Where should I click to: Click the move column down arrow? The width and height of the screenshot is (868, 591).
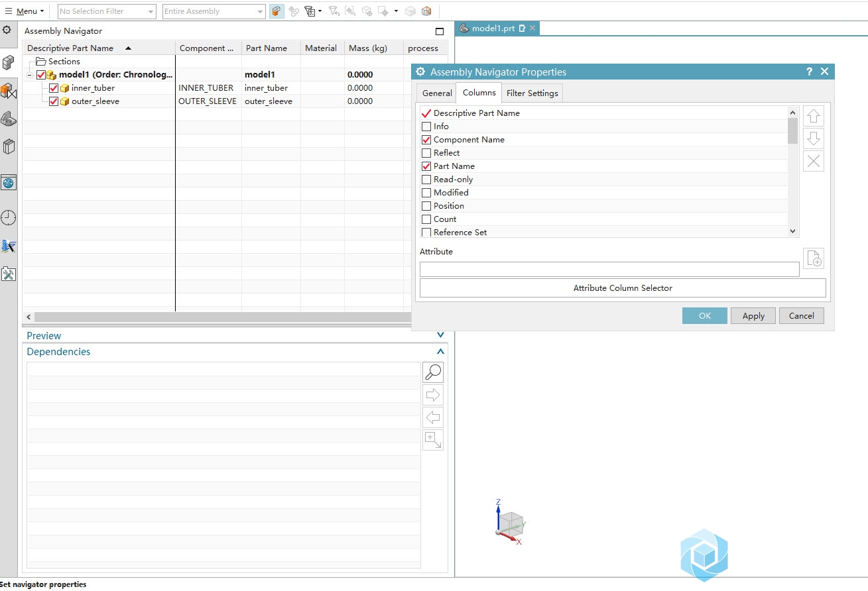pos(814,138)
